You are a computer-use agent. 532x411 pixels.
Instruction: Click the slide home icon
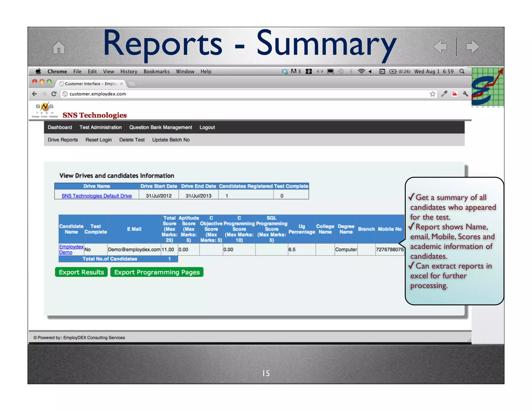point(59,48)
